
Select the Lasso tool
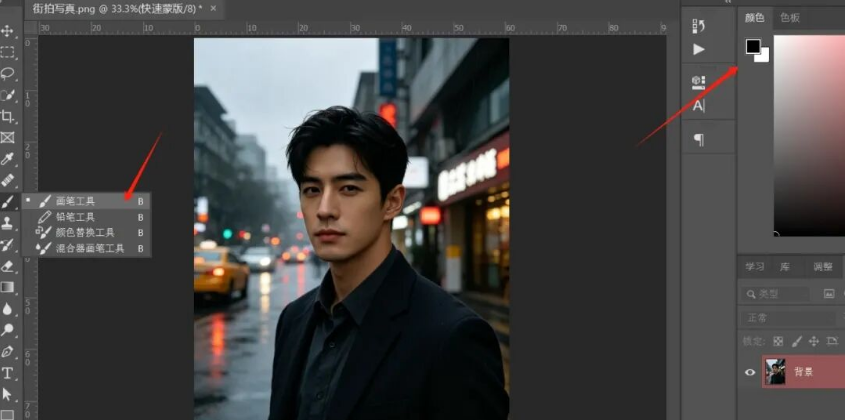pos(7,74)
